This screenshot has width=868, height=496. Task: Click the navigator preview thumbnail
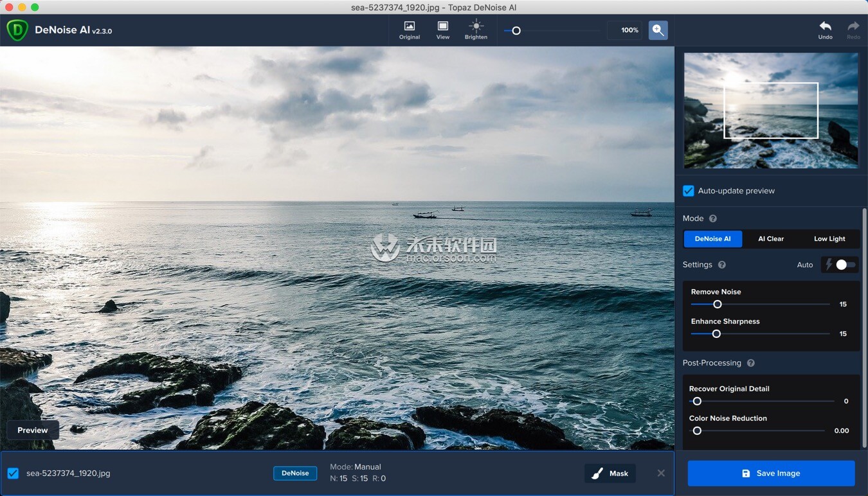pos(770,110)
